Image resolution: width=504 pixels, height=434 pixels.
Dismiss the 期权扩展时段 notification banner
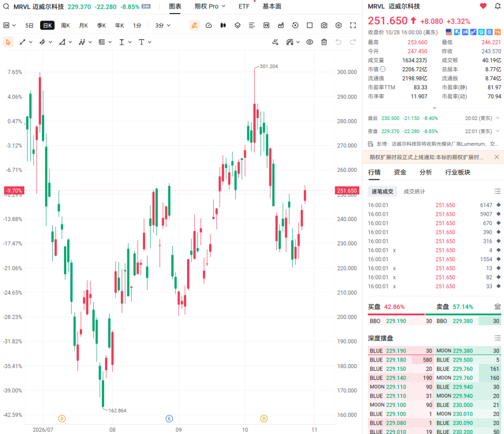pos(497,157)
